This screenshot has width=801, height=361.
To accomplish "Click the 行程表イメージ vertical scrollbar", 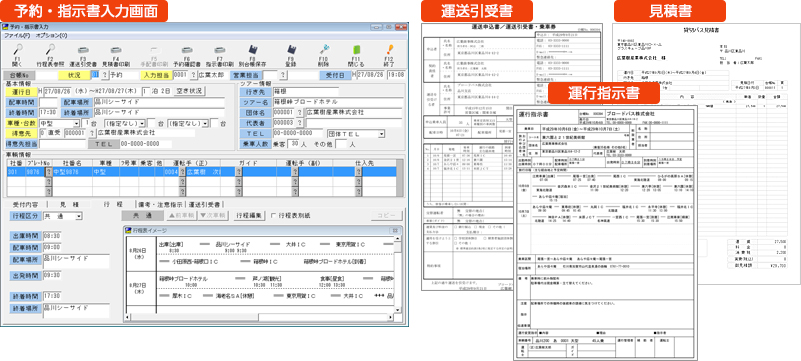I will pyautogui.click(x=397, y=274).
